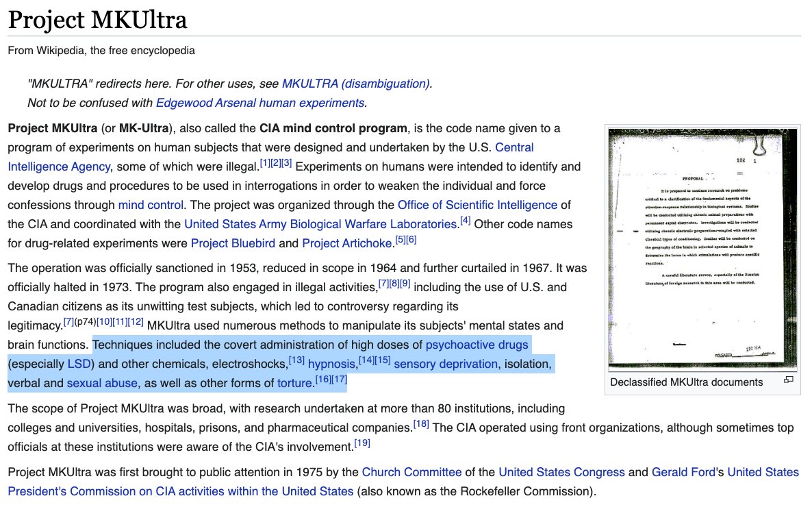The image size is (812, 507).
Task: Click the bold 'CIA mind control program' text
Action: coord(333,128)
